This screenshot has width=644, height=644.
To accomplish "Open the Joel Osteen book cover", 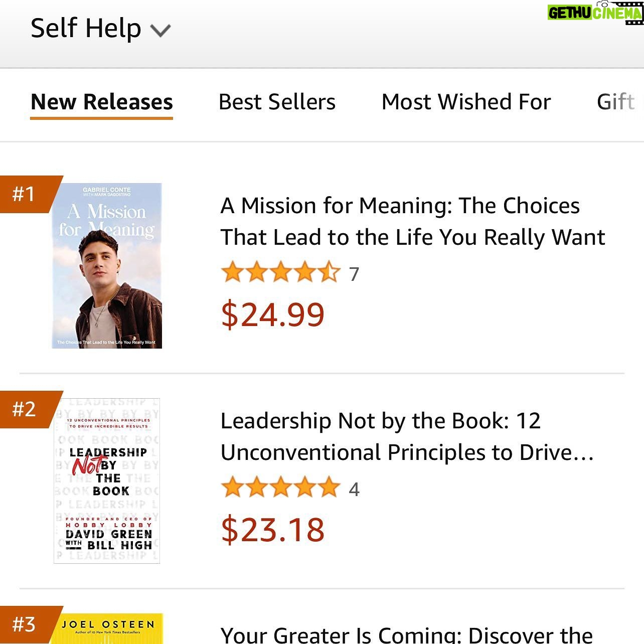I will [107, 629].
